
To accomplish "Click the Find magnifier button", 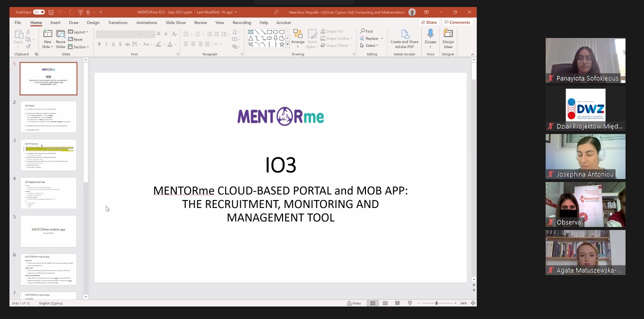I will coord(366,31).
